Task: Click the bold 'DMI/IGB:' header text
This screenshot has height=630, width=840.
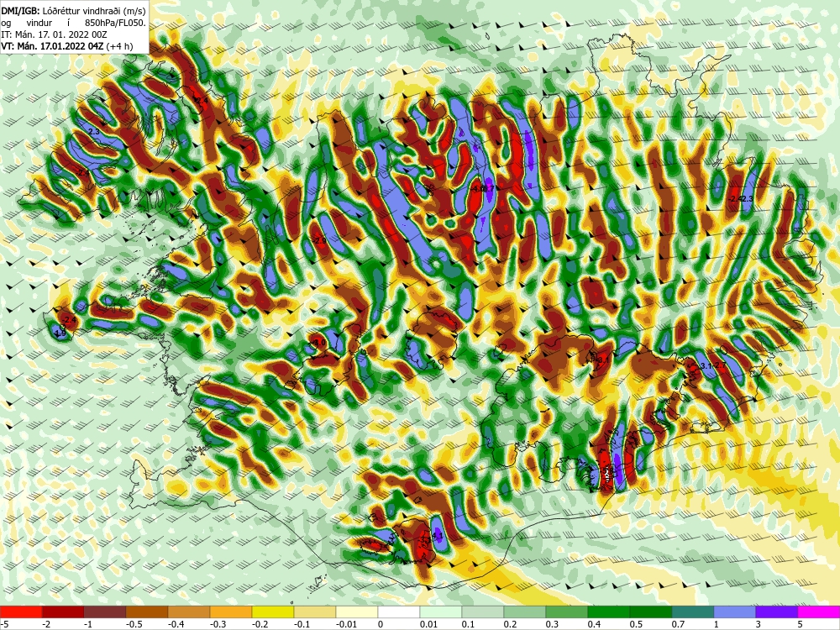Action: 20,10
